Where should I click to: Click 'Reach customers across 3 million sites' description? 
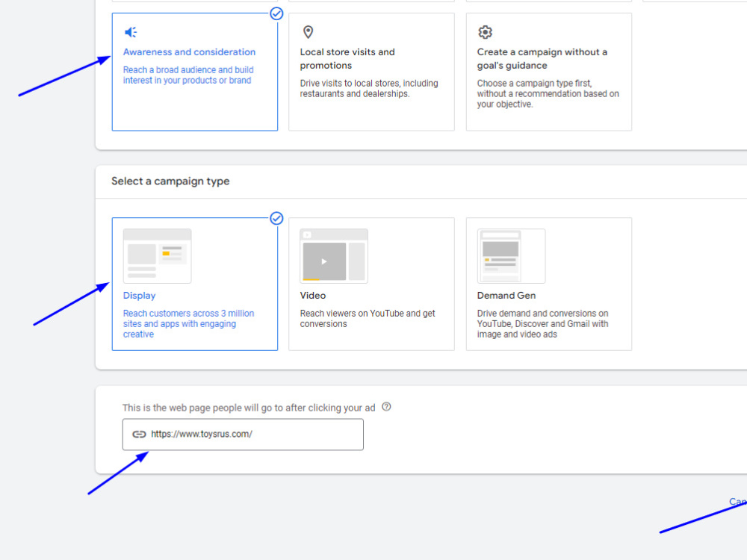click(189, 324)
